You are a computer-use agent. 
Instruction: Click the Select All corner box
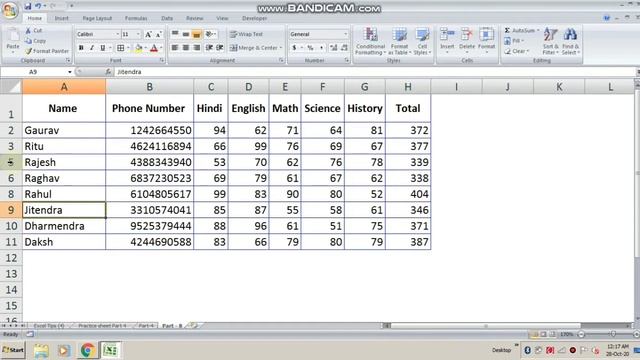pos(11,87)
